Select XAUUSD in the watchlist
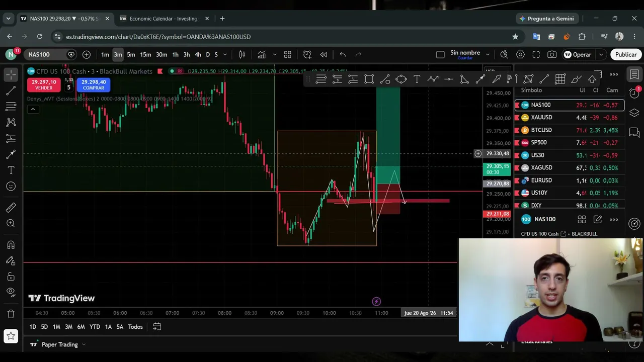Viewport: 644px width, 362px height. coord(569,118)
